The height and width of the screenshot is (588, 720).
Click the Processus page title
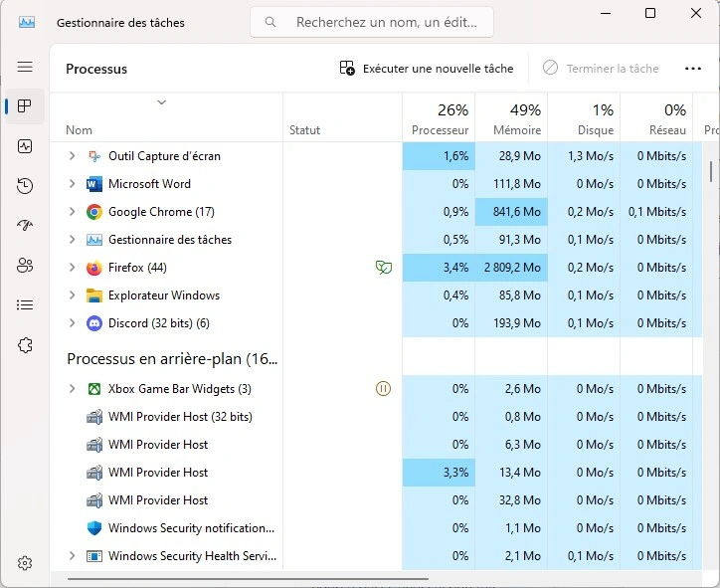(96, 69)
